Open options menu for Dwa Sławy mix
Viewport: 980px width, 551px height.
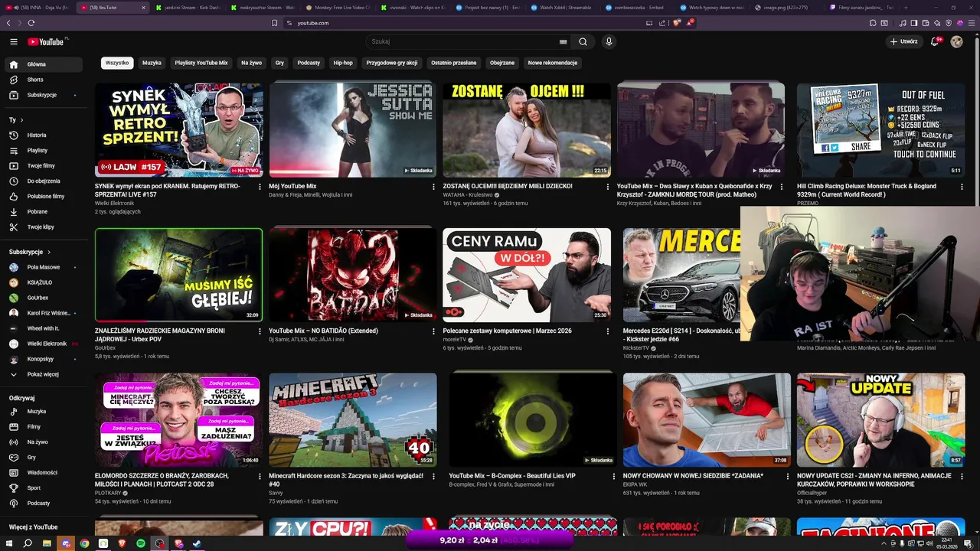(782, 186)
